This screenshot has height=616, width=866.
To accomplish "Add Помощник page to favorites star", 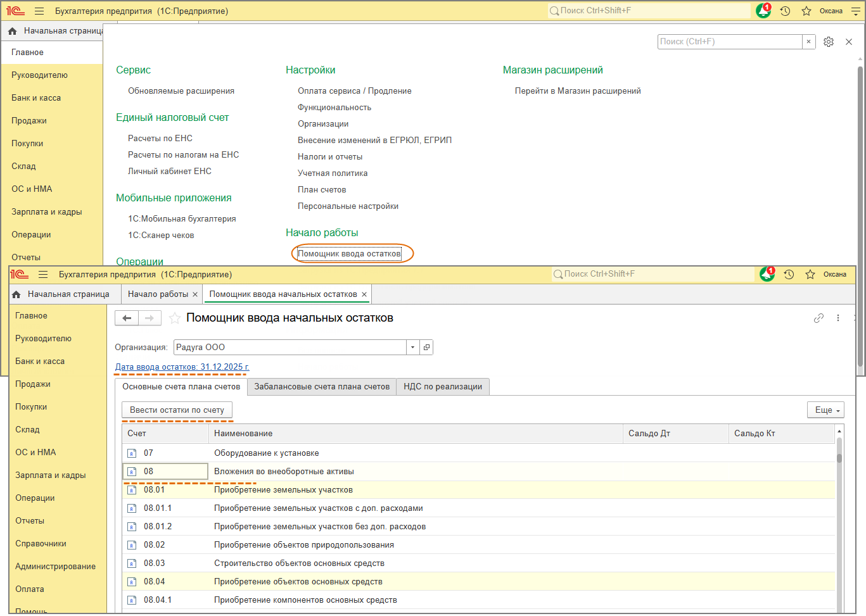I will pos(175,318).
